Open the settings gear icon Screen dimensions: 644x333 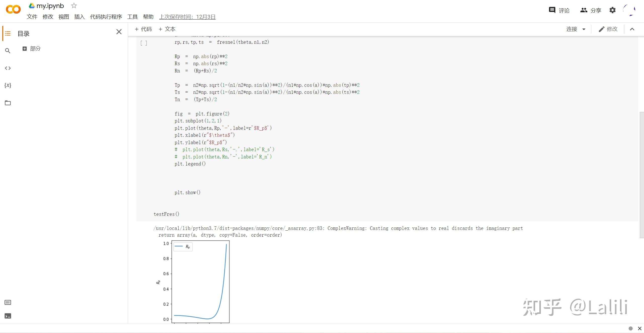point(613,10)
